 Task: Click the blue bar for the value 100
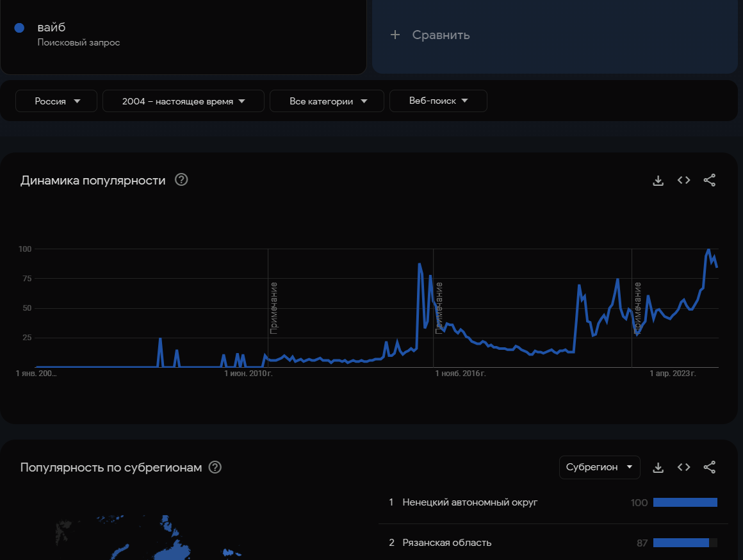(685, 502)
